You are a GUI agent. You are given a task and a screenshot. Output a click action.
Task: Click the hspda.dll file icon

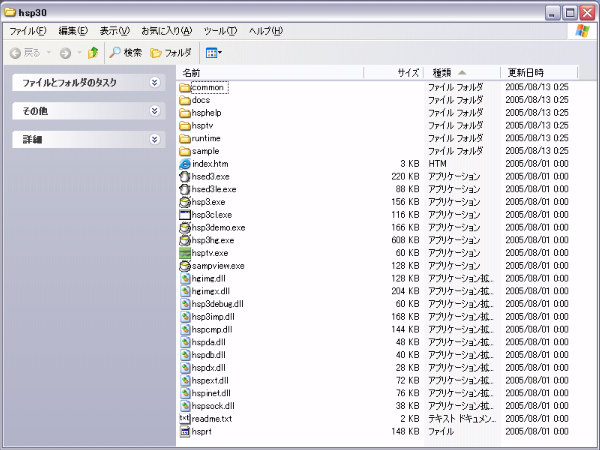pos(184,342)
